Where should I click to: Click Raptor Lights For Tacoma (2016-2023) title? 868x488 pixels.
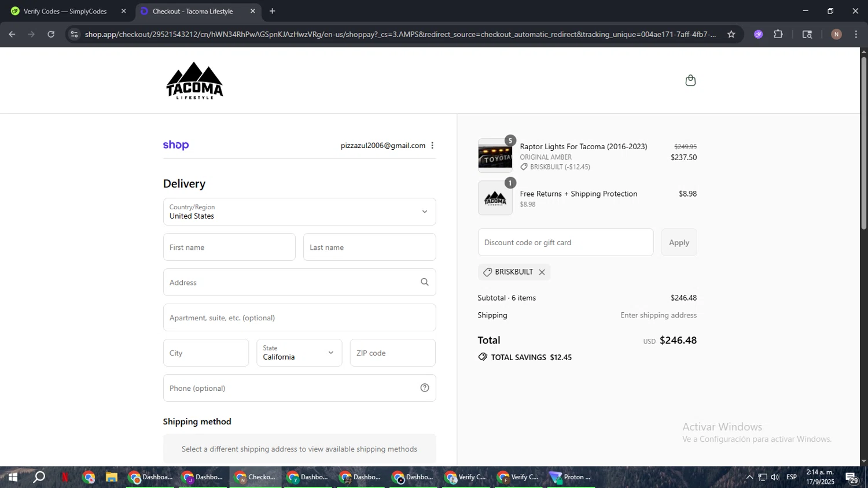click(583, 147)
